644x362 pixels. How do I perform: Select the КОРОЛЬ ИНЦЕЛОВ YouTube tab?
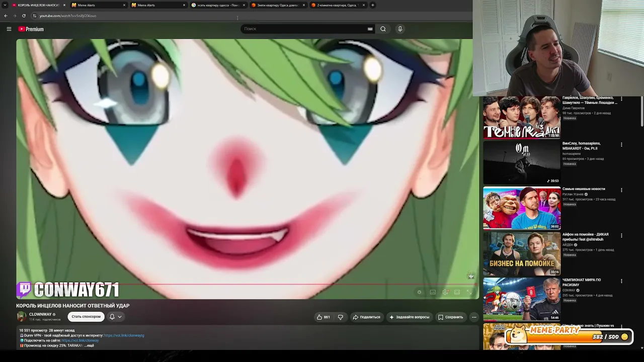pos(38,5)
